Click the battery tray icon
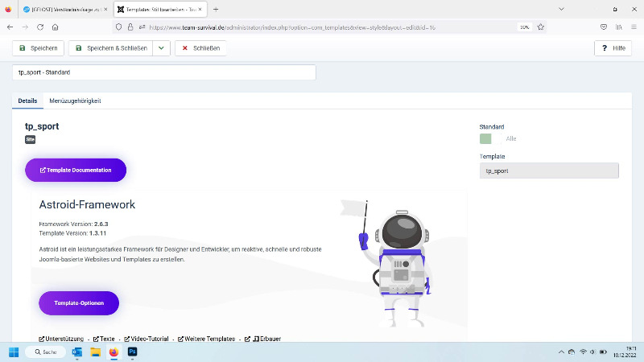Image resolution: width=644 pixels, height=362 pixels. pyautogui.click(x=603, y=352)
